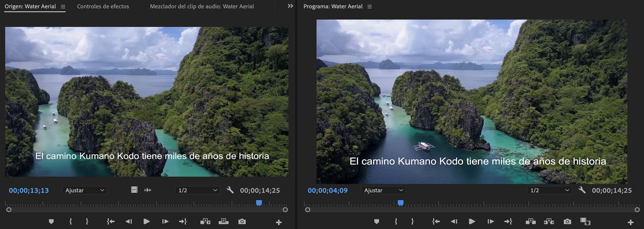Image resolution: width=644 pixels, height=229 pixels.
Task: Step back one frame in Program monitor
Action: pyautogui.click(x=454, y=222)
